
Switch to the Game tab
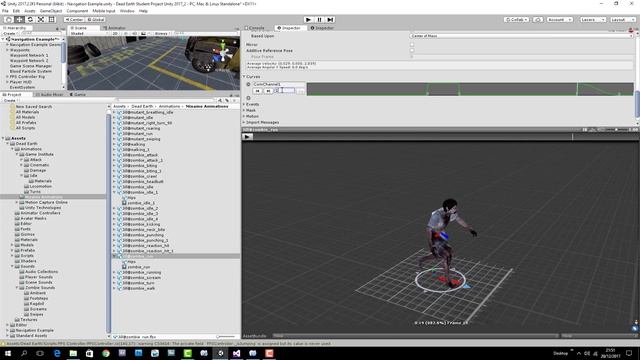78,95
